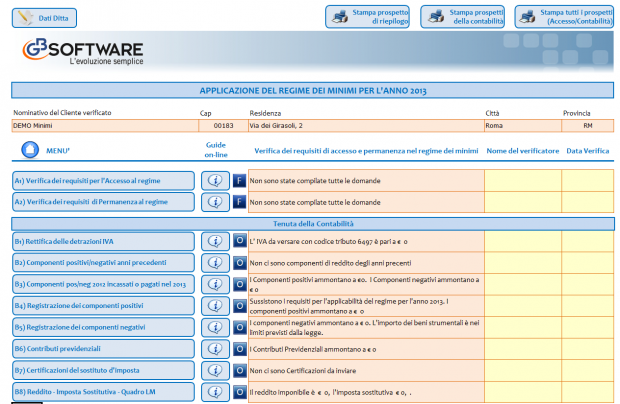Open online guide icon for B7 row
The image size is (620, 404).
point(215,370)
